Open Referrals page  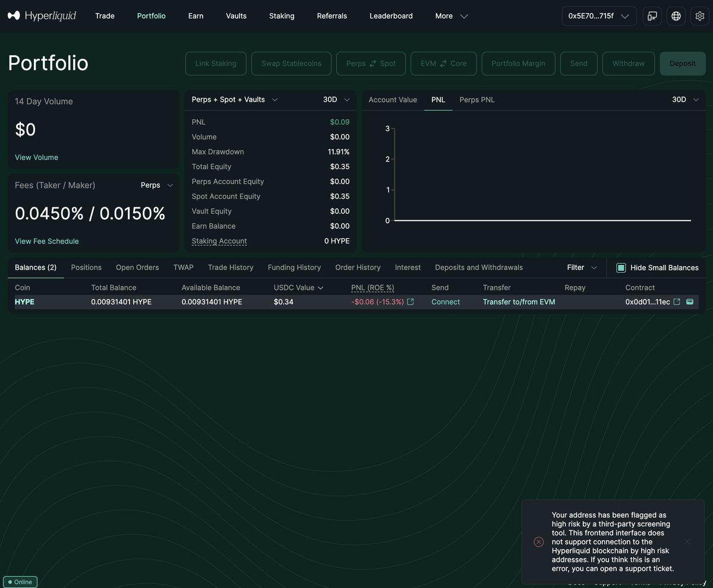[332, 16]
